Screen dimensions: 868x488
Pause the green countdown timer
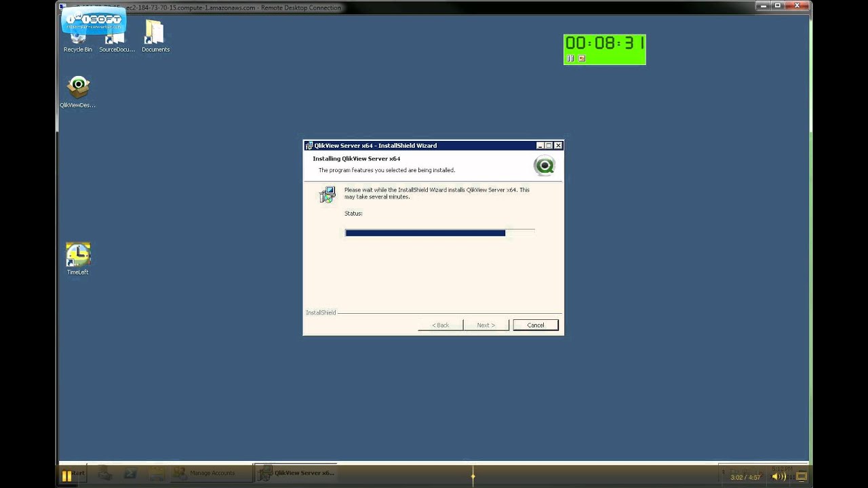[x=570, y=58]
